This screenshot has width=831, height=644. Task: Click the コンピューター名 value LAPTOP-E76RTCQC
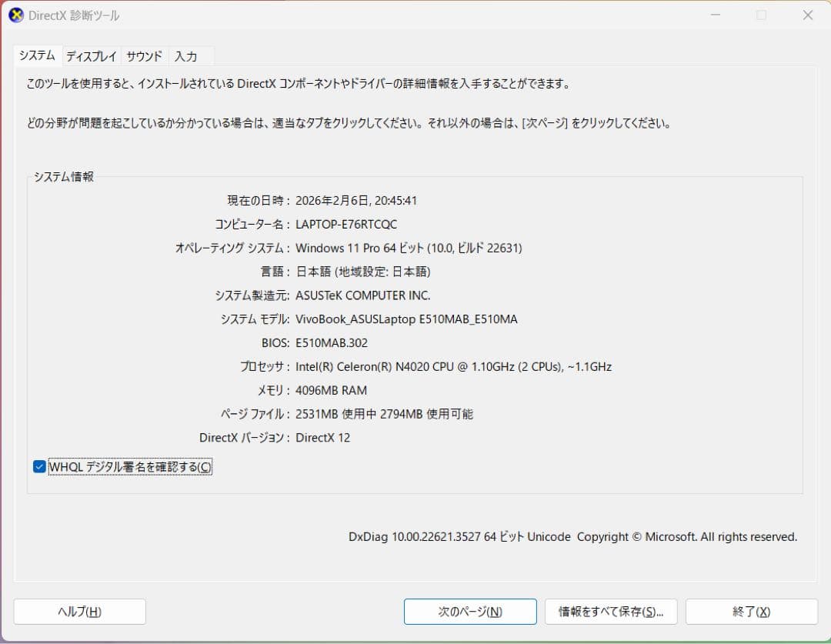coord(345,224)
